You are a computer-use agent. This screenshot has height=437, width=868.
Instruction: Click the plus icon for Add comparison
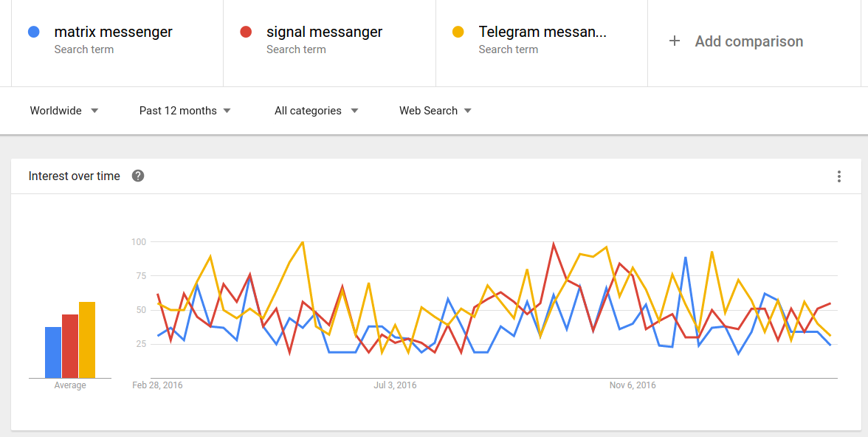pyautogui.click(x=675, y=41)
